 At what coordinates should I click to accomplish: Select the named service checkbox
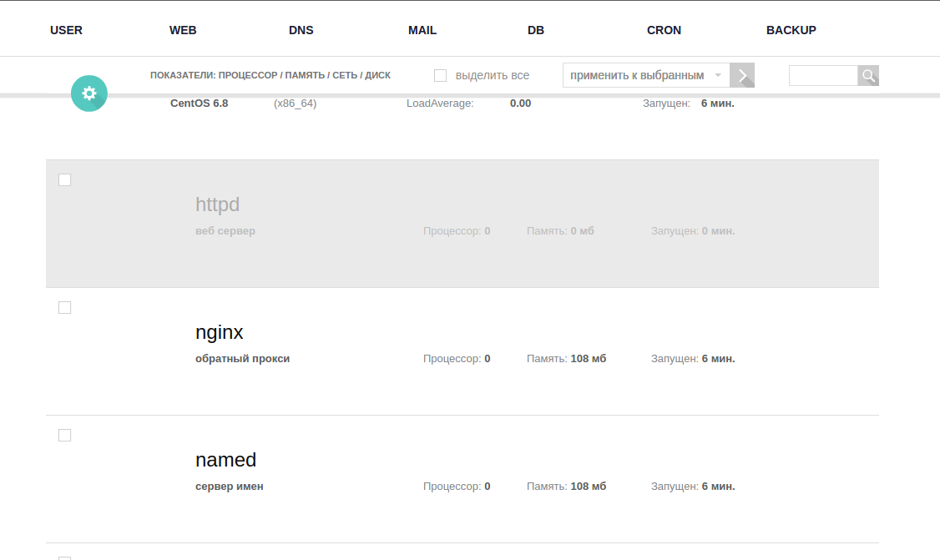[65, 436]
